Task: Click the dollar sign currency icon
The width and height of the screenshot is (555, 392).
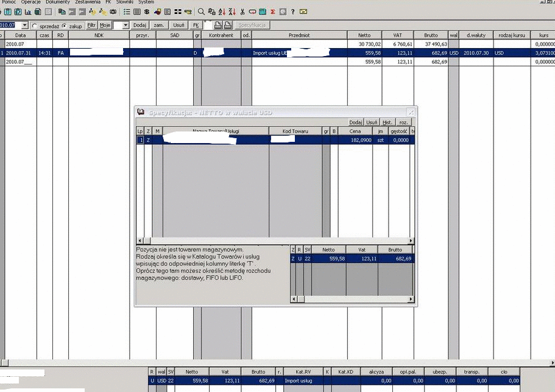Action: coord(147,12)
